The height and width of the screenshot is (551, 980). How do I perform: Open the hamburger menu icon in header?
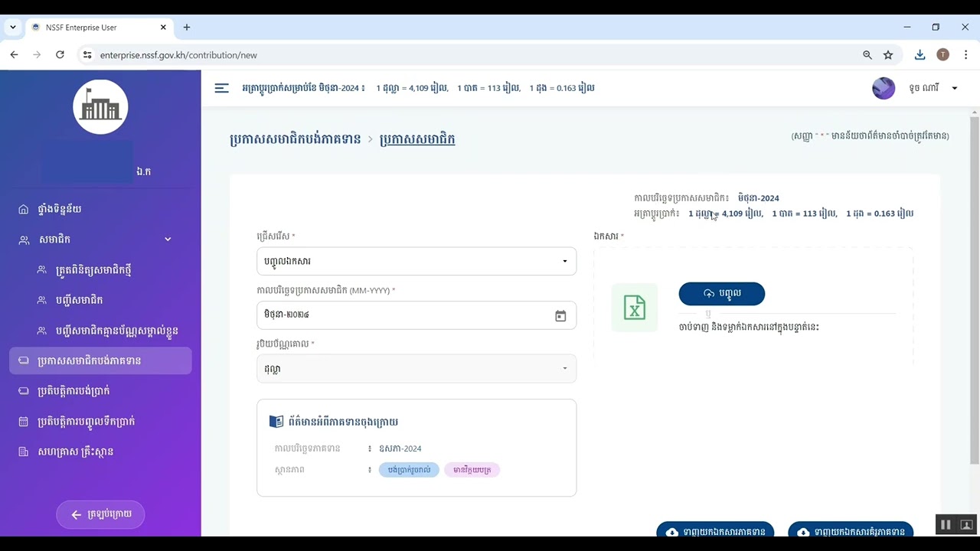[221, 88]
